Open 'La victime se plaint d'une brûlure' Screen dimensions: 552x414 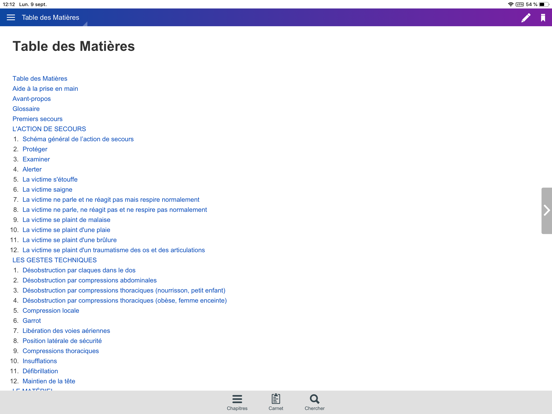point(70,240)
